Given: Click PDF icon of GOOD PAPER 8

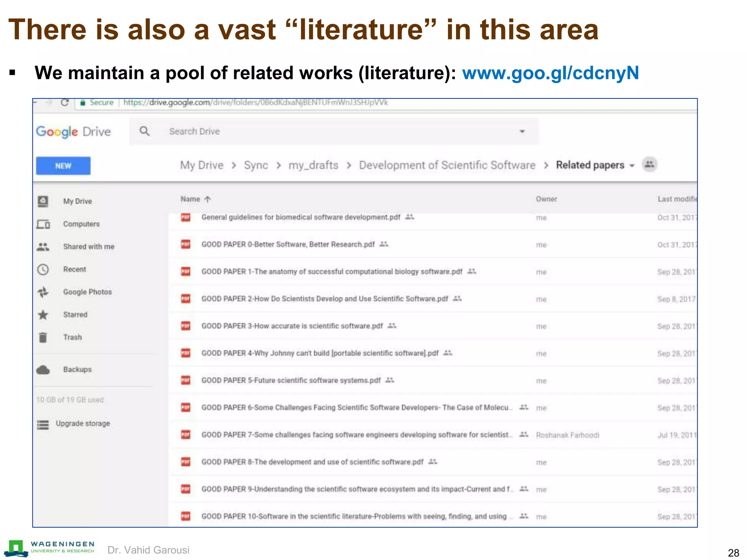Looking at the screenshot, I should point(186,462).
